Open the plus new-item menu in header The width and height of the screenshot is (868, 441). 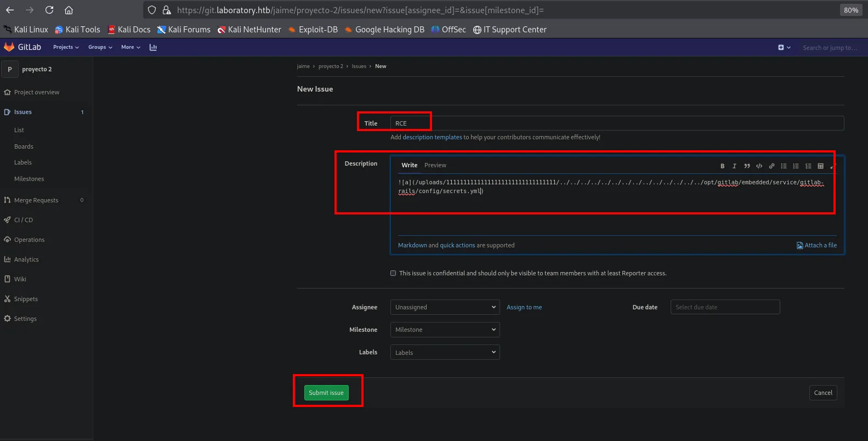tap(784, 48)
